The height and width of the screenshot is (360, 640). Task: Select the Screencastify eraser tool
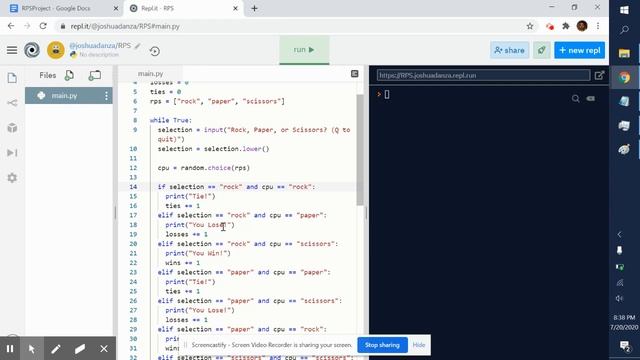click(x=80, y=349)
